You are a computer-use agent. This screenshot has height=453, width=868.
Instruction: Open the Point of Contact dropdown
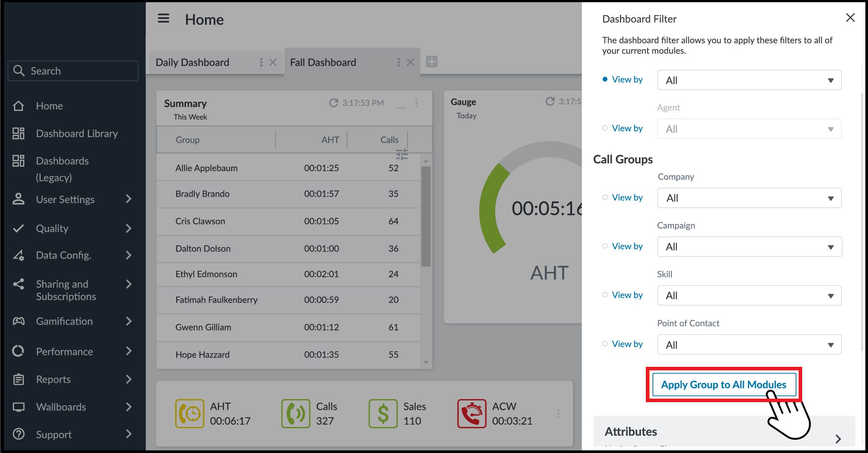coord(749,345)
